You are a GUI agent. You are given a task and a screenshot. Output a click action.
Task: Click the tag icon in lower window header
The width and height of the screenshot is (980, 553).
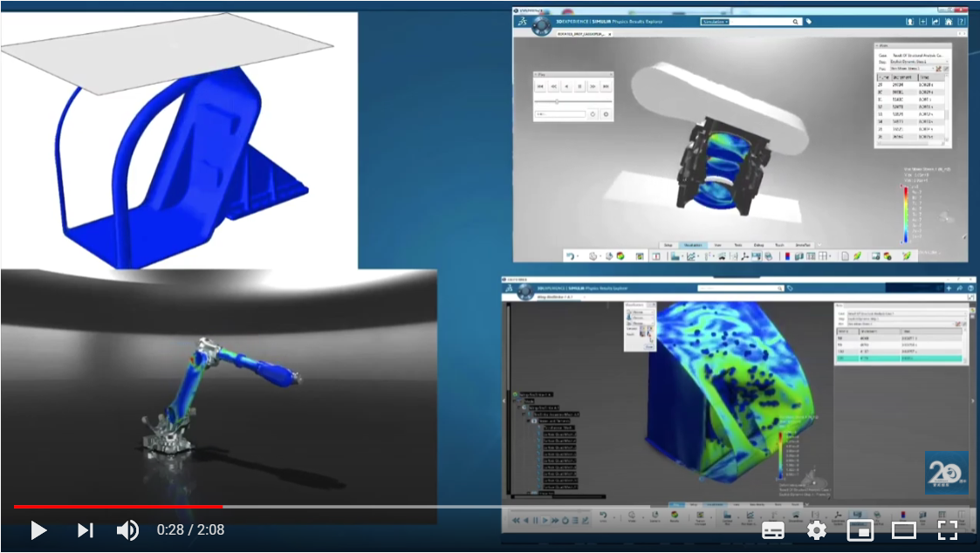(790, 288)
